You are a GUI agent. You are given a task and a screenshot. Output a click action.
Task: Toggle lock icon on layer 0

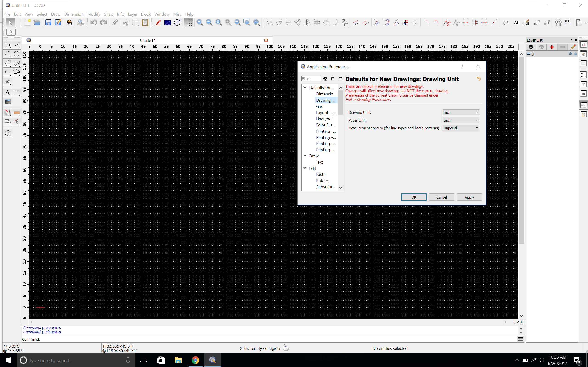point(575,54)
